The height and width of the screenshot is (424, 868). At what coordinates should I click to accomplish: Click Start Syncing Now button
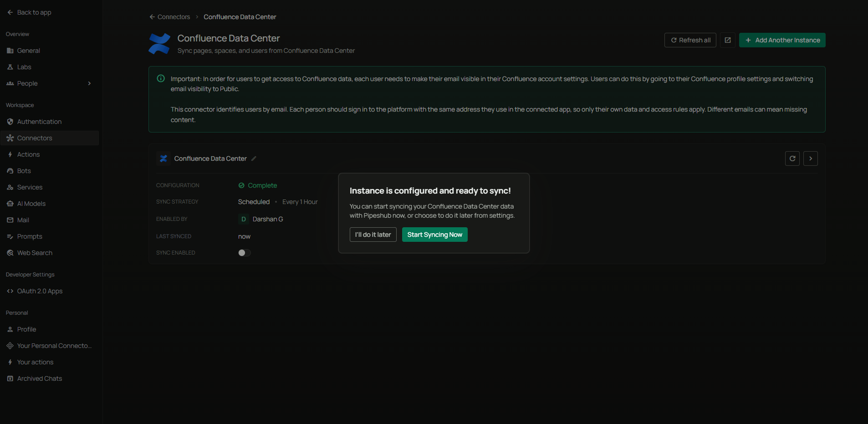(434, 235)
